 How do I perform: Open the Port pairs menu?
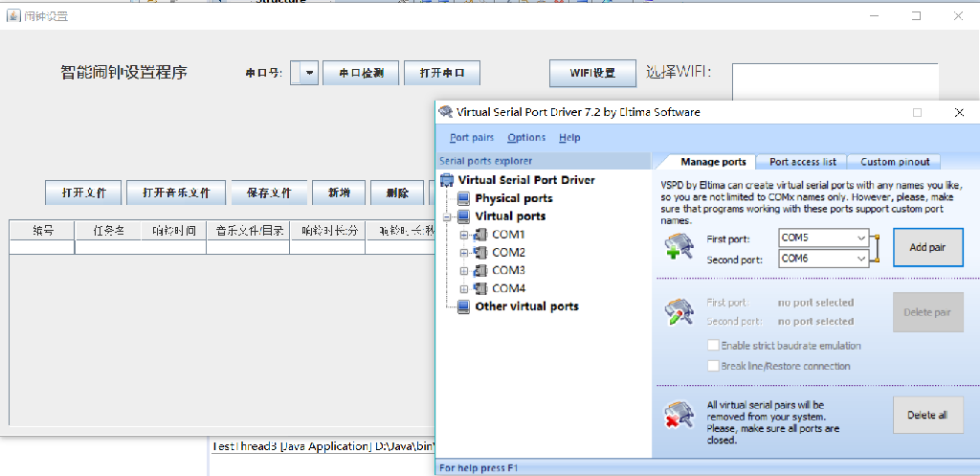tap(472, 138)
